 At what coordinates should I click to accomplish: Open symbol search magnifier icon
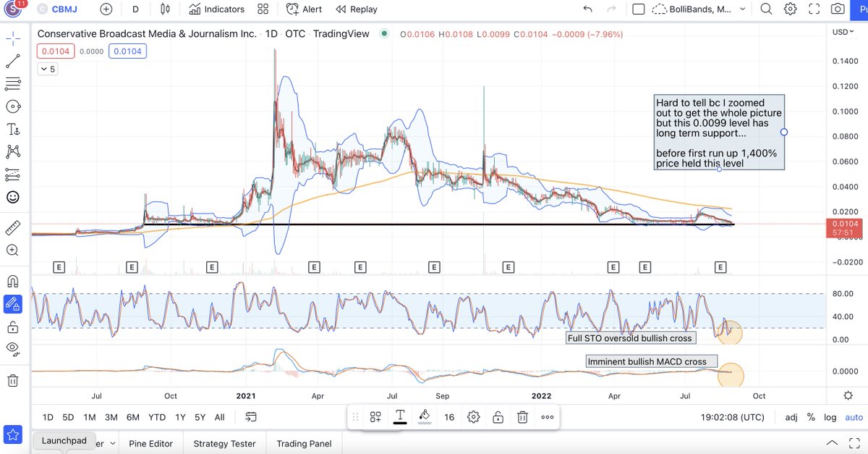(767, 9)
